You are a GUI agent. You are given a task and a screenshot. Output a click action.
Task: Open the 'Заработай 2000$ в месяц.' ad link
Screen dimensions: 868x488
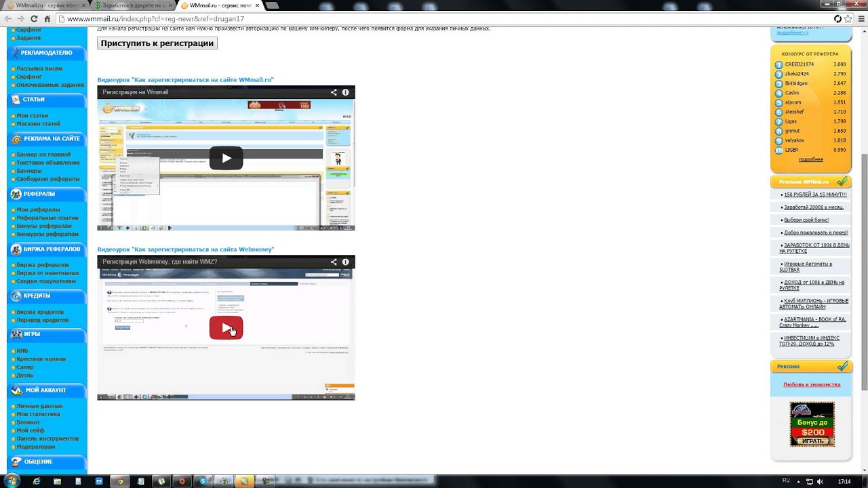[x=814, y=207]
